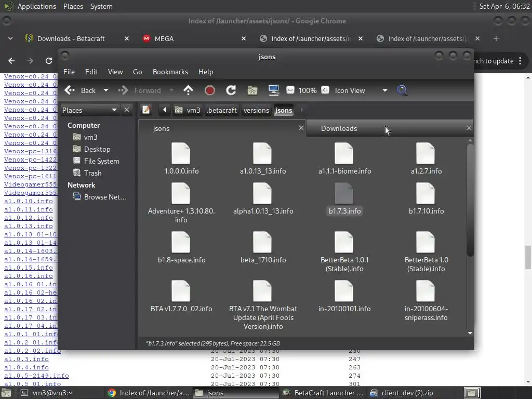532x399 pixels.
Task: Open the Edit menu
Action: 91,72
